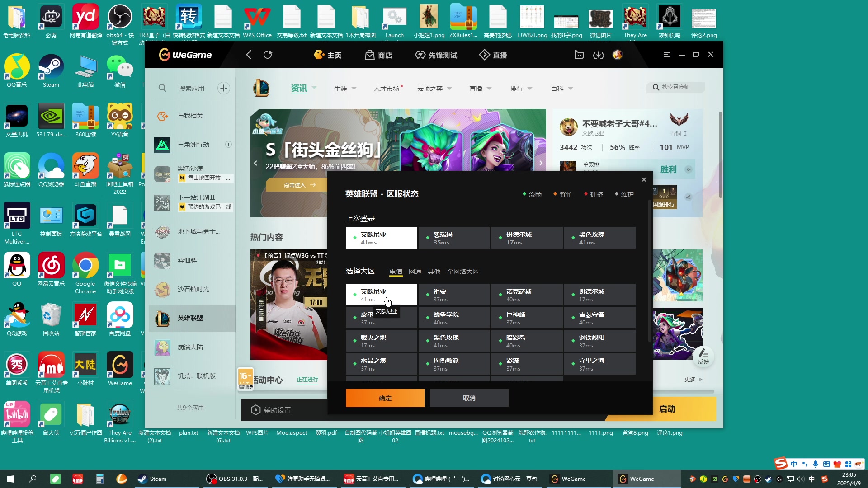Viewport: 868px width, 488px height.
Task: Select last-login server 恕瑞玛 35ms
Action: coord(454,238)
